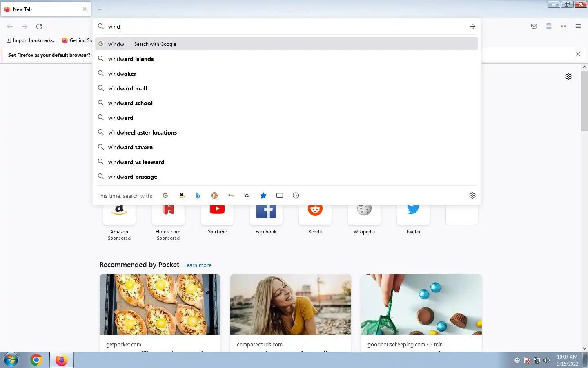Pick the 'windward vs leeward' suggestion
The image size is (588, 368).
pyautogui.click(x=287, y=162)
